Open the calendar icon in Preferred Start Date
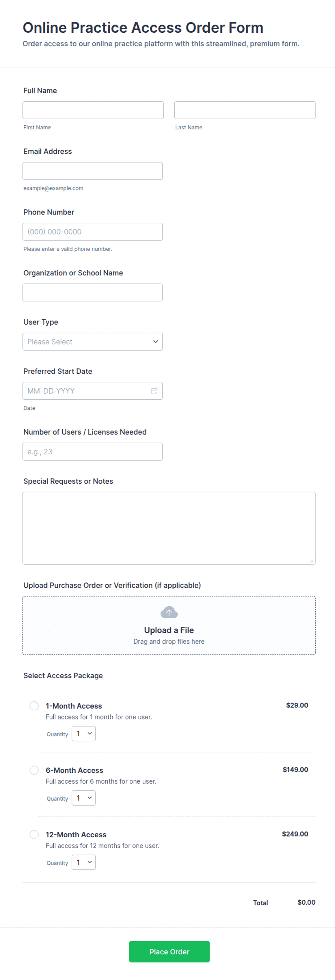The image size is (335, 980). coord(154,391)
